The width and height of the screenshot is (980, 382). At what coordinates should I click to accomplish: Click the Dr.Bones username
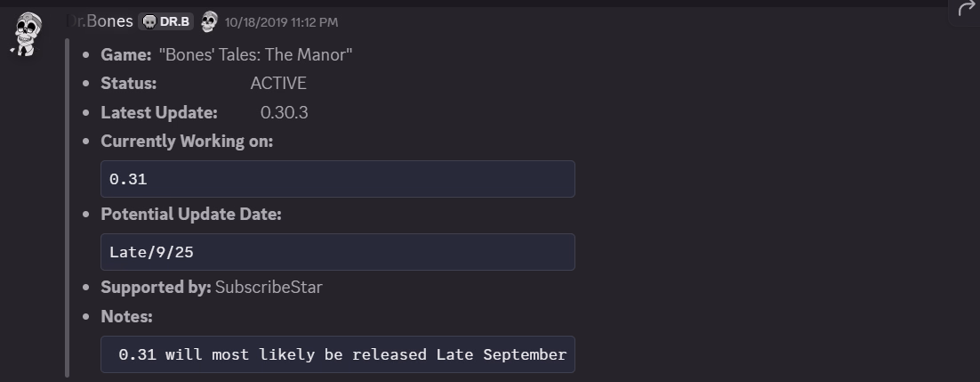[x=100, y=21]
